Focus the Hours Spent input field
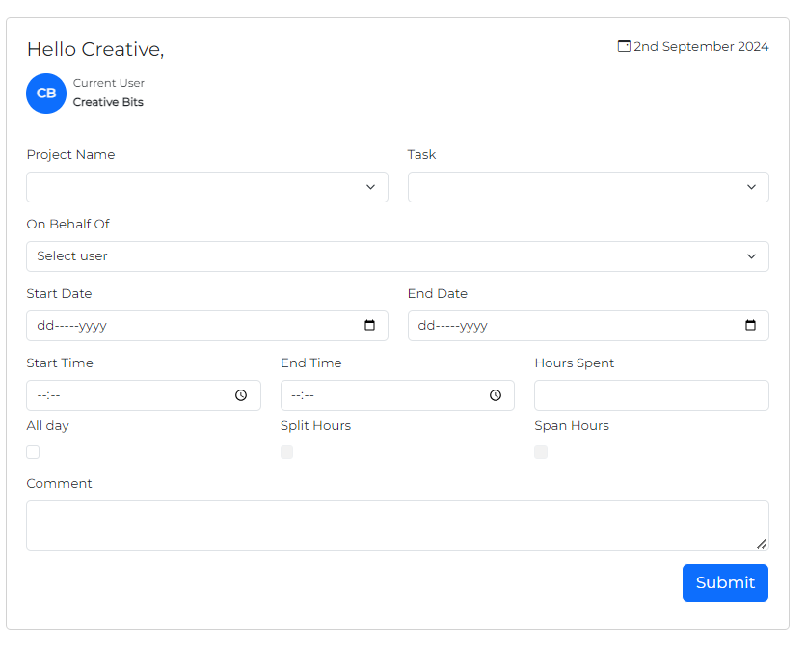 tap(652, 395)
